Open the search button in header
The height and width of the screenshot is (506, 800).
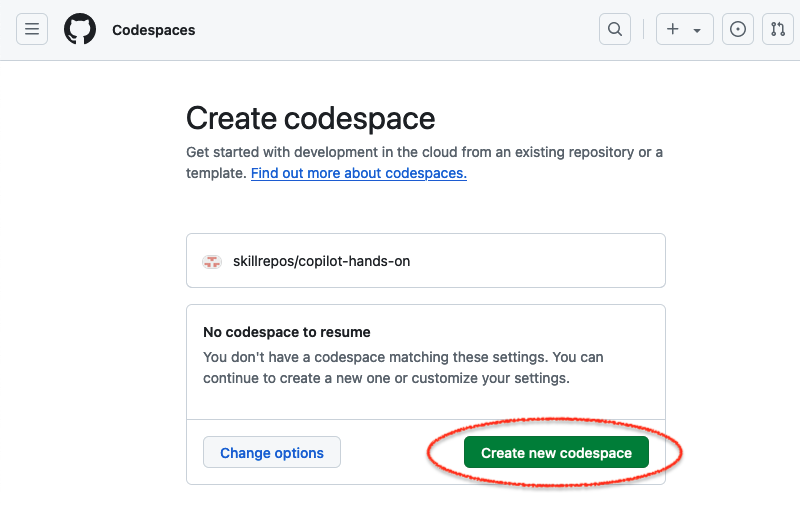pyautogui.click(x=615, y=29)
